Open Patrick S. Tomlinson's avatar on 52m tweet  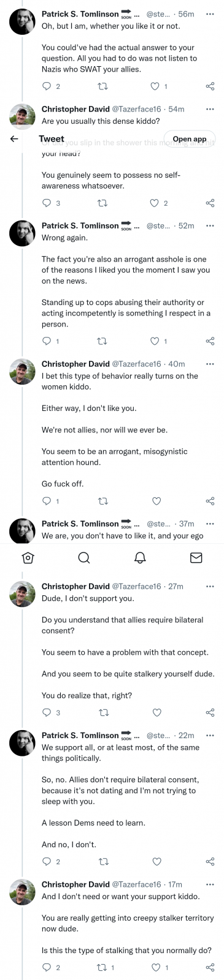pyautogui.click(x=22, y=233)
